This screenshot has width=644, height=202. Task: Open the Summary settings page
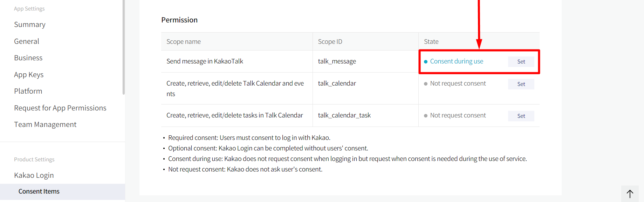tap(30, 25)
